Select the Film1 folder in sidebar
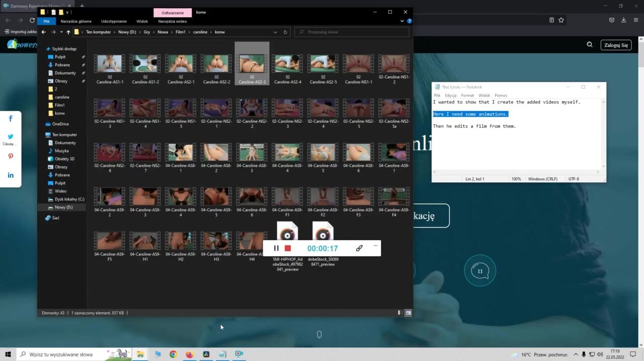This screenshot has height=361, width=644. (x=59, y=105)
